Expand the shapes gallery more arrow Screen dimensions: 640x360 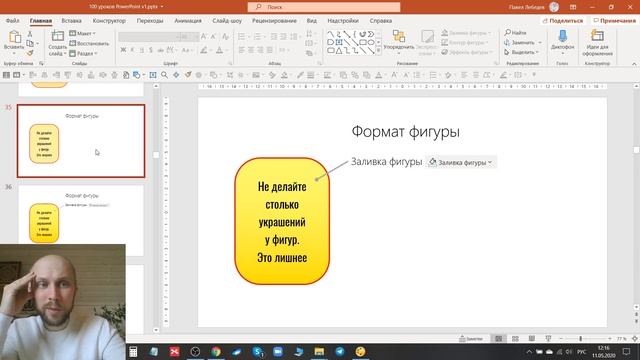(378, 51)
